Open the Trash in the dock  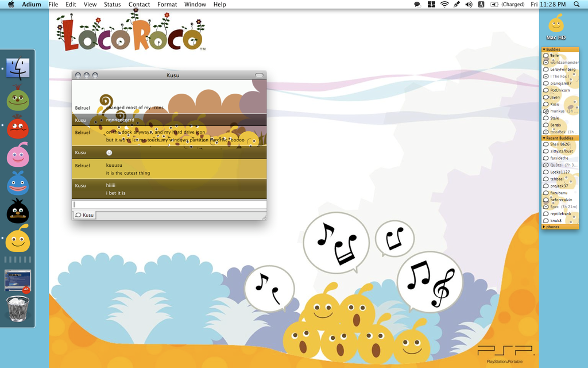18,309
